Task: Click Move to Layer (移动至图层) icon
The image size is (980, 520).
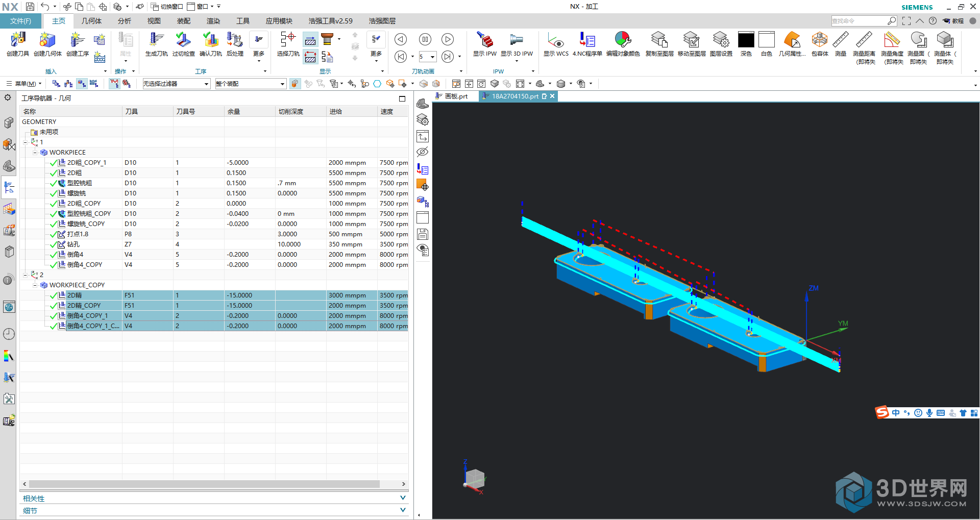Action: (691, 40)
